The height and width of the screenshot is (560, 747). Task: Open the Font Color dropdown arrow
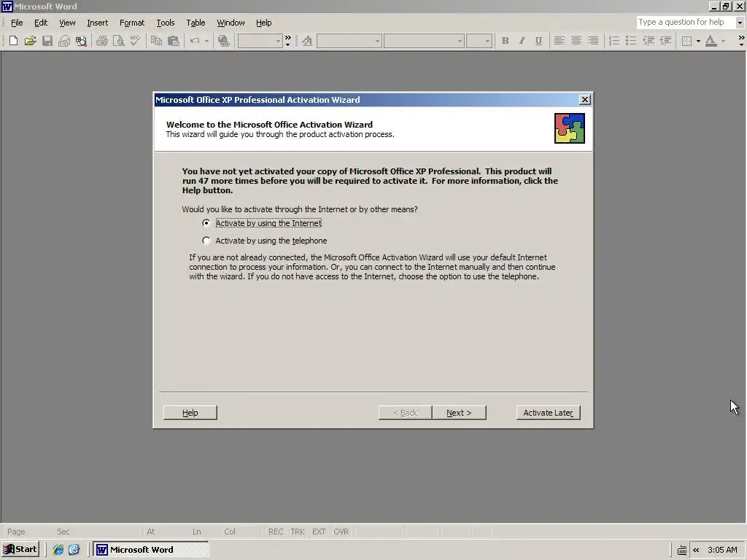point(723,41)
